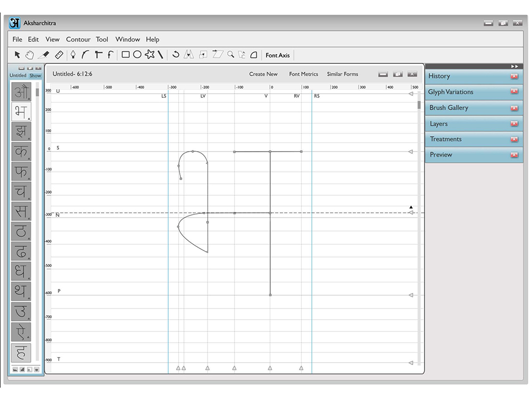Image resolution: width=532 pixels, height=399 pixels.
Task: Select the arrow selection tool
Action: (x=18, y=55)
